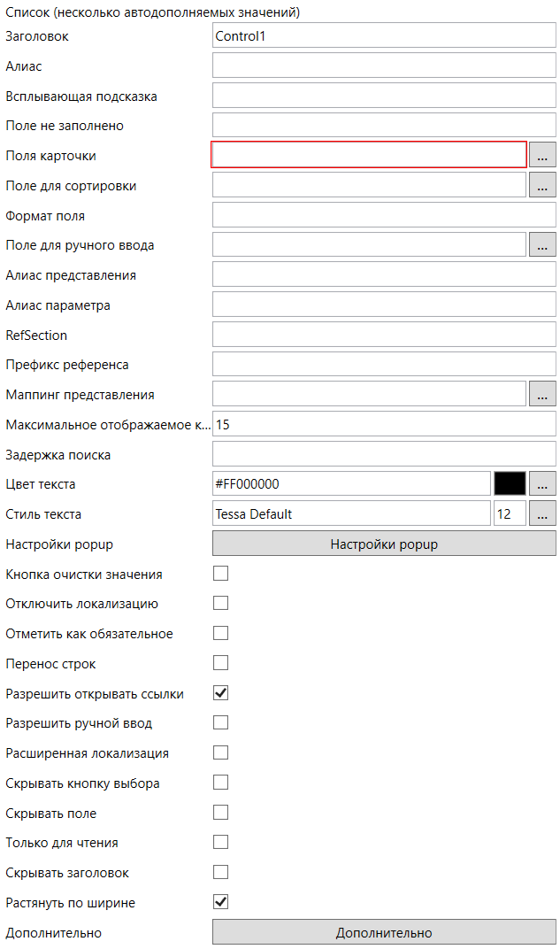Enable Кнопка очистки значения checkbox
The width and height of the screenshot is (560, 949).
[x=221, y=574]
